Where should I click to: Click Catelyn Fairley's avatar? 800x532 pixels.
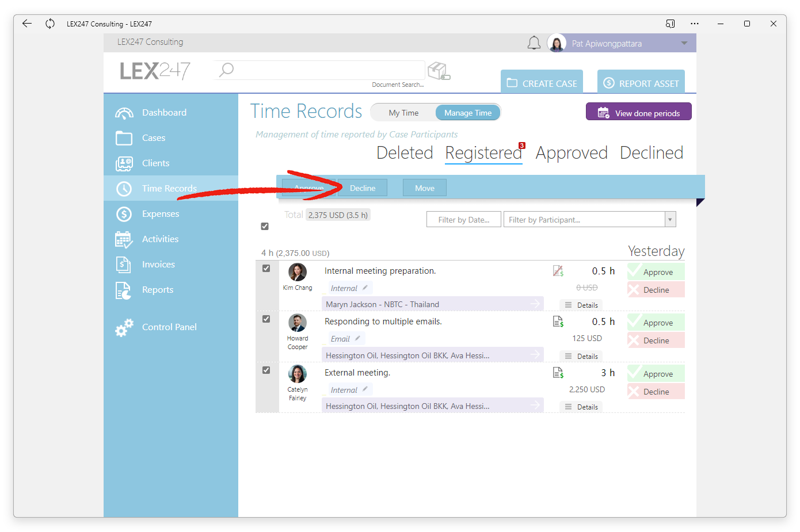tap(298, 374)
